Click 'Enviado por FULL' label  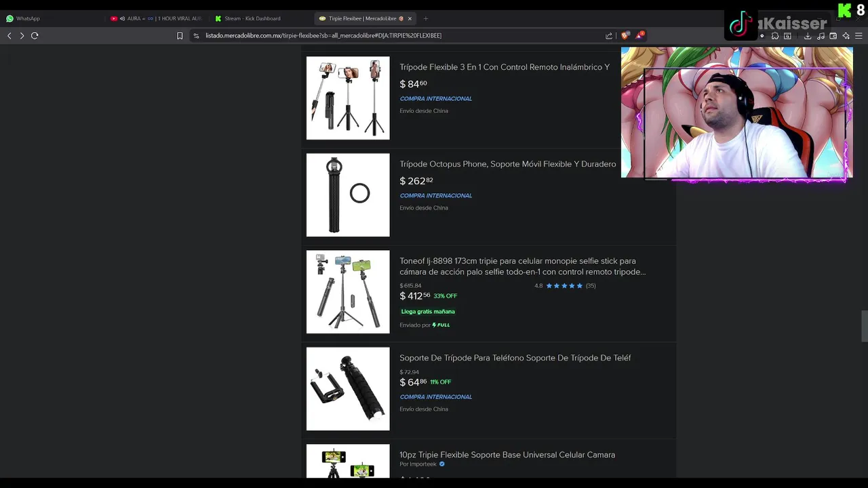[425, 325]
